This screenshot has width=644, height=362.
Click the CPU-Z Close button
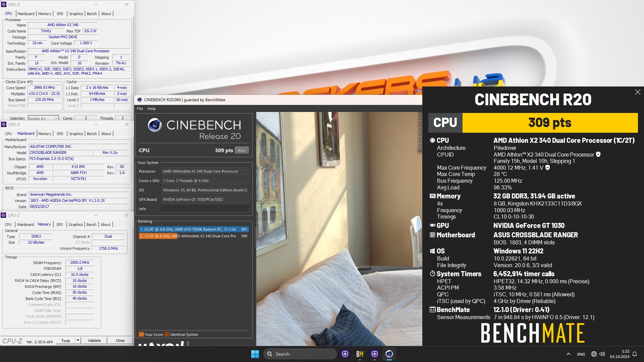pos(120,341)
